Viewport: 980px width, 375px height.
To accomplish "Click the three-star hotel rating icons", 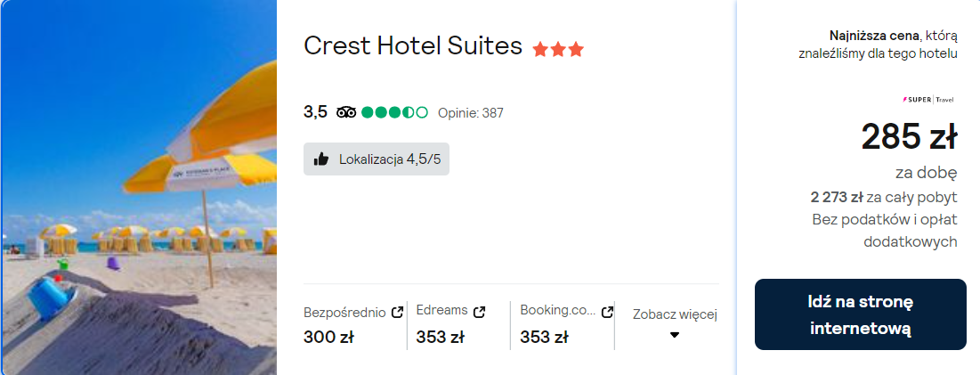I will pyautogui.click(x=558, y=49).
